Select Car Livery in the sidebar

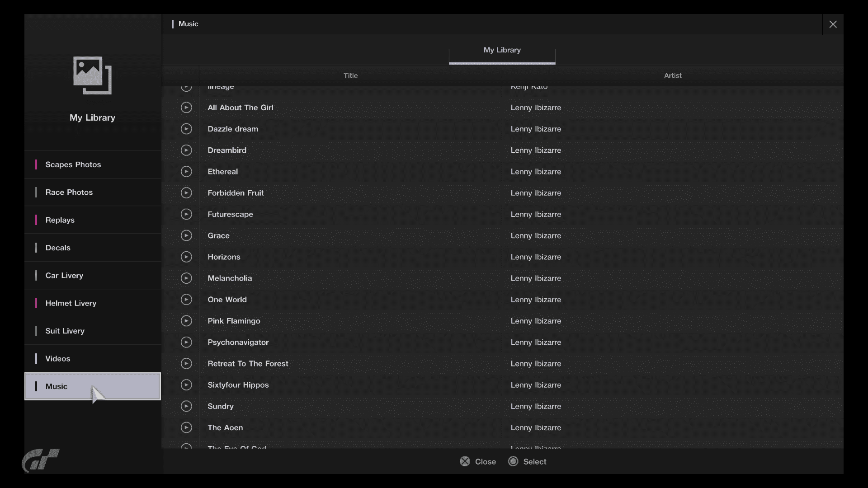point(93,276)
